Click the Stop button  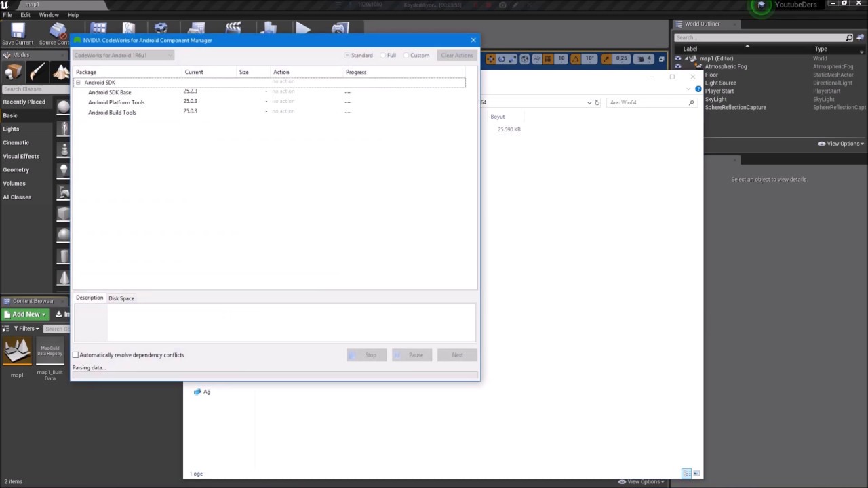tap(366, 355)
